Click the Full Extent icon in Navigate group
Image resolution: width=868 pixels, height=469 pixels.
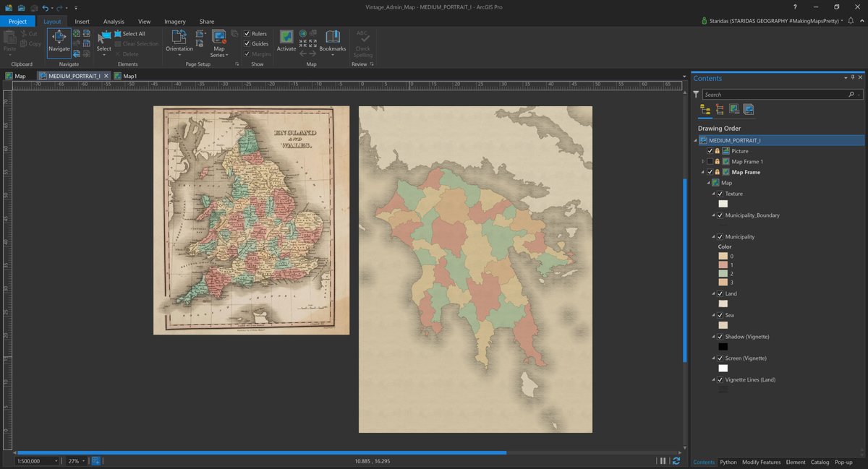(77, 33)
